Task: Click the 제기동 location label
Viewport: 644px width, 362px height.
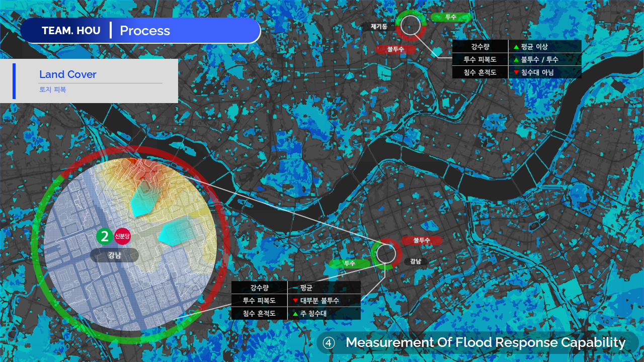Action: point(379,27)
